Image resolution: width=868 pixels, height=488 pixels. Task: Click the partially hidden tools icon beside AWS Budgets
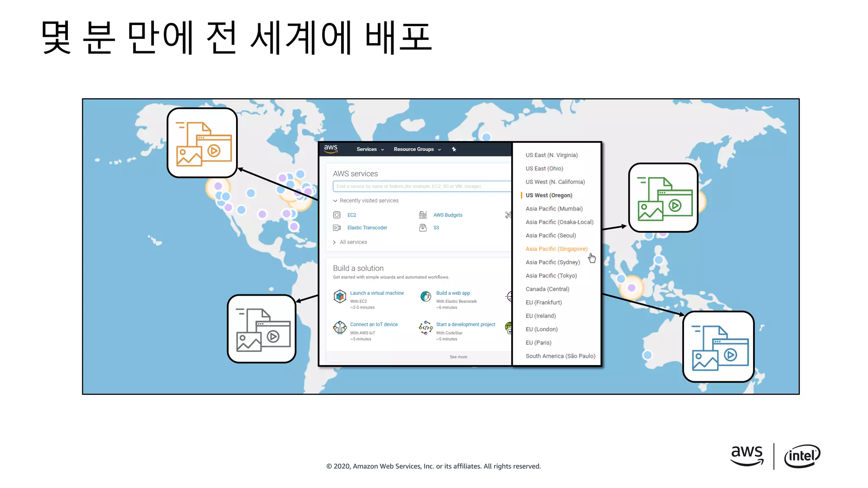[x=508, y=215]
